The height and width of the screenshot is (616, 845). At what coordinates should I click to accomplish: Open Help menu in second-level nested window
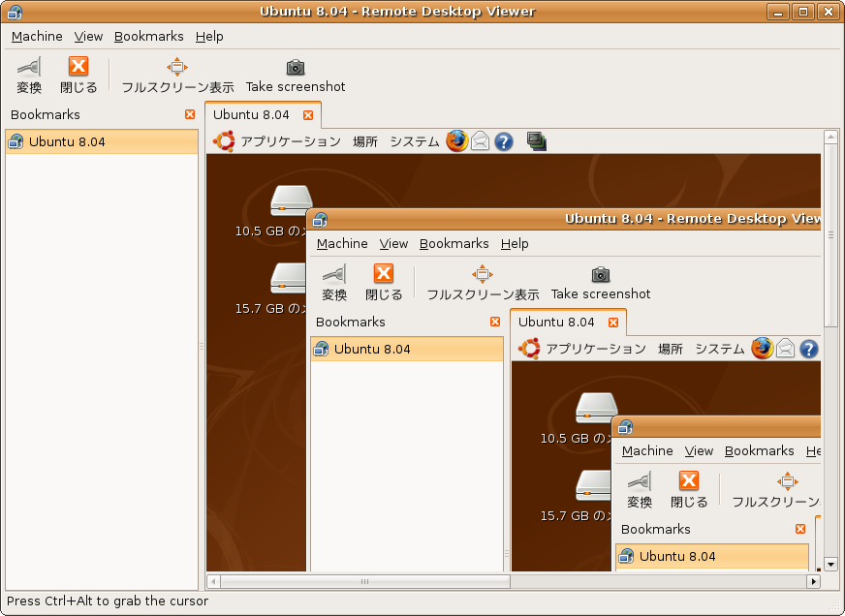(x=515, y=243)
